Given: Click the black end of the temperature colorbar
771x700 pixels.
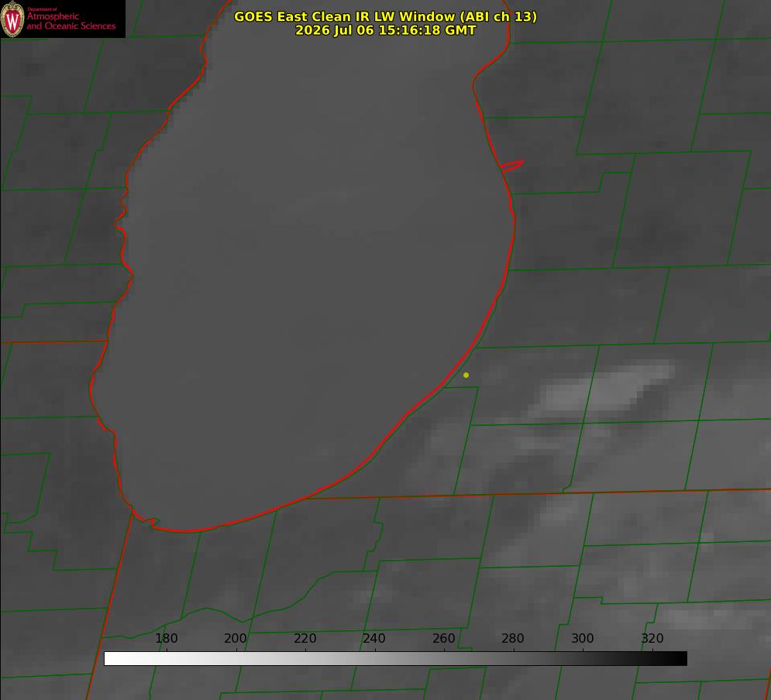Looking at the screenshot, I should point(680,659).
